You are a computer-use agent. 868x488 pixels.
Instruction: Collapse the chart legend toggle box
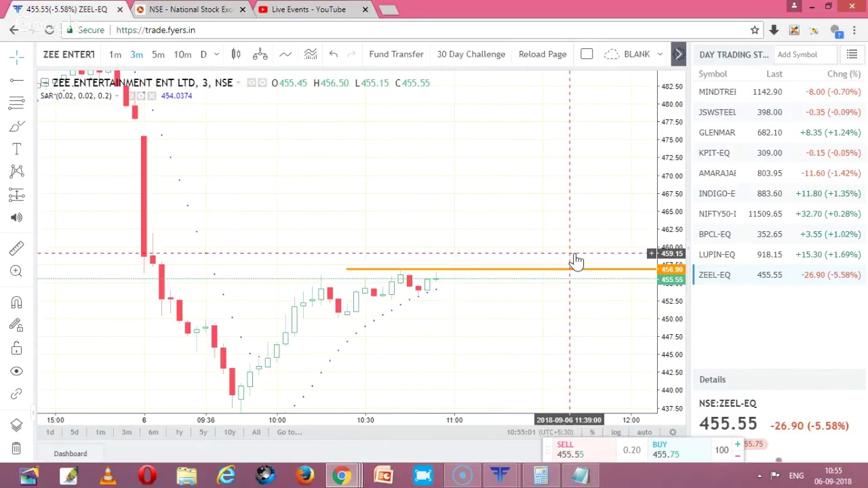click(x=45, y=83)
